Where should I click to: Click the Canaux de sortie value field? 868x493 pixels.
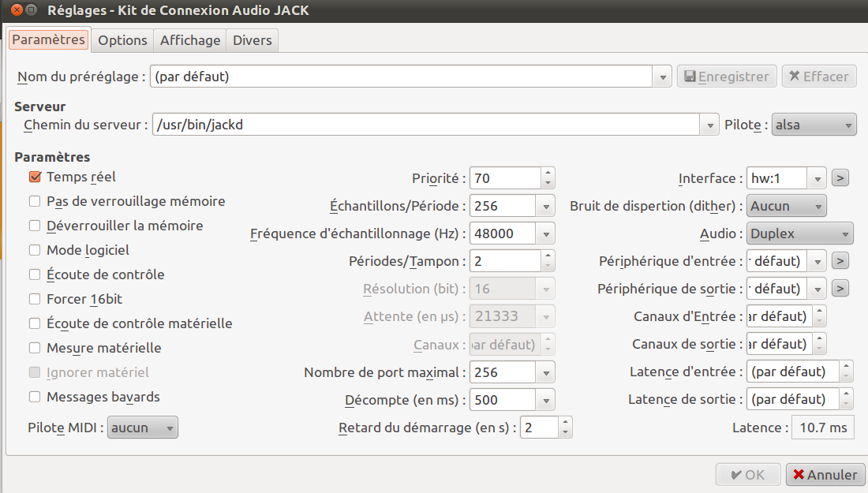(x=780, y=344)
